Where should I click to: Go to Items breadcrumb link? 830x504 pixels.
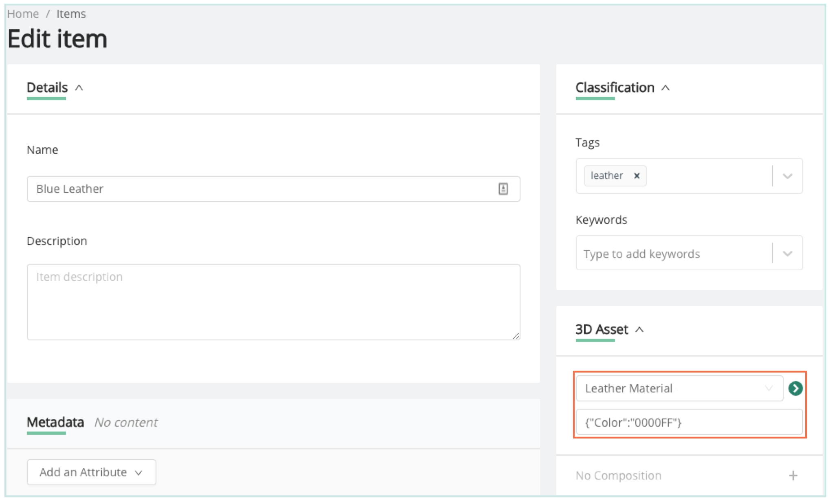71,14
